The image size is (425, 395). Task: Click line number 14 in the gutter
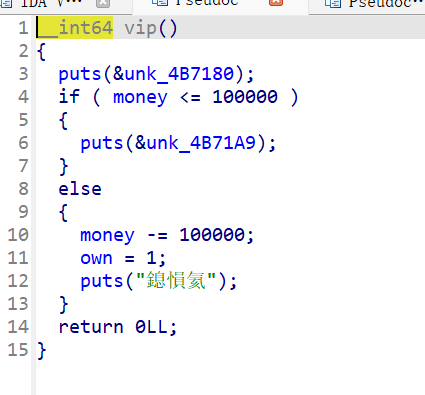click(18, 327)
